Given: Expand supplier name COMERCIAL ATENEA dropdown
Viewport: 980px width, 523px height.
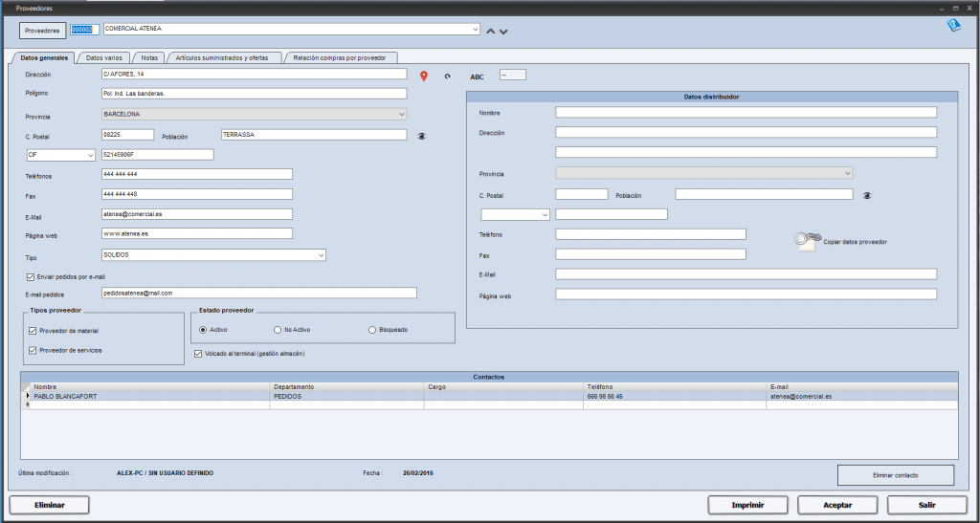Looking at the screenshot, I should click(475, 29).
